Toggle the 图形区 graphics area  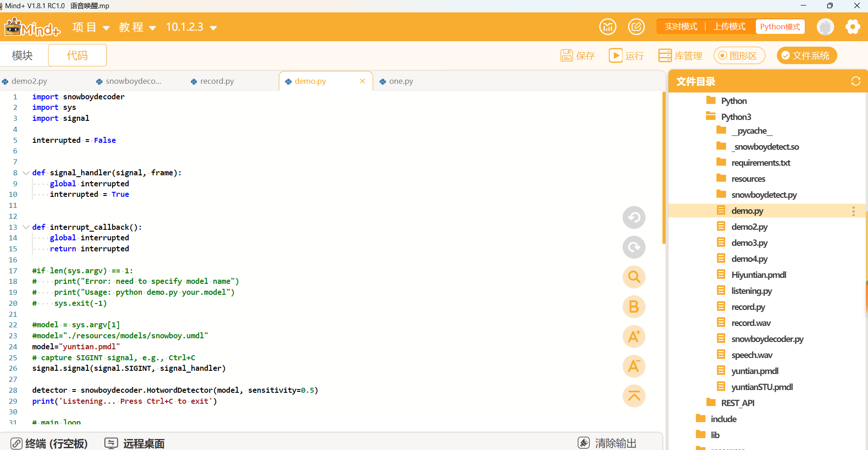739,55
